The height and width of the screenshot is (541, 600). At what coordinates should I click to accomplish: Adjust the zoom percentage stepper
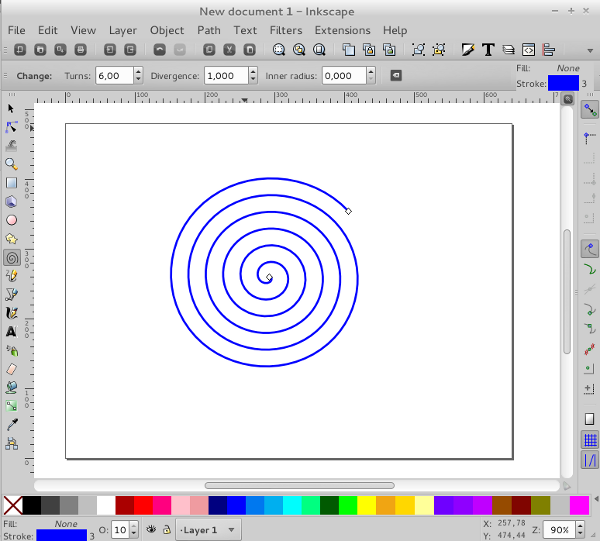click(x=580, y=530)
